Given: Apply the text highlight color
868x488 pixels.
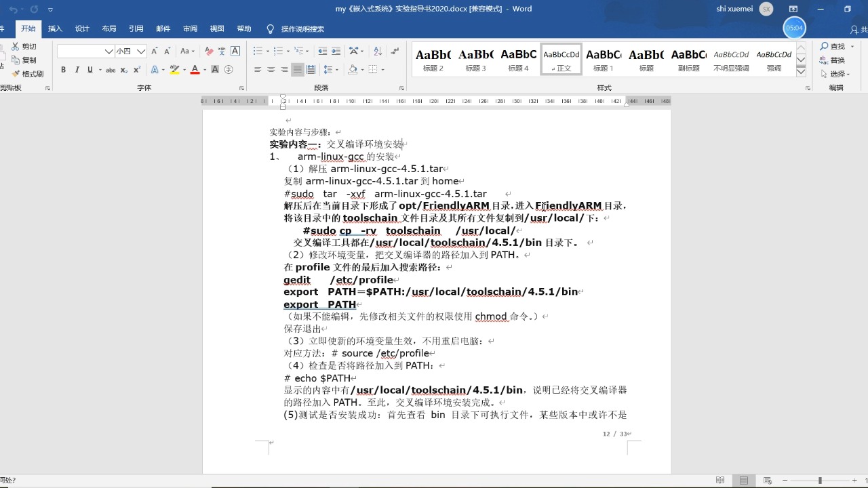Looking at the screenshot, I should pos(174,70).
